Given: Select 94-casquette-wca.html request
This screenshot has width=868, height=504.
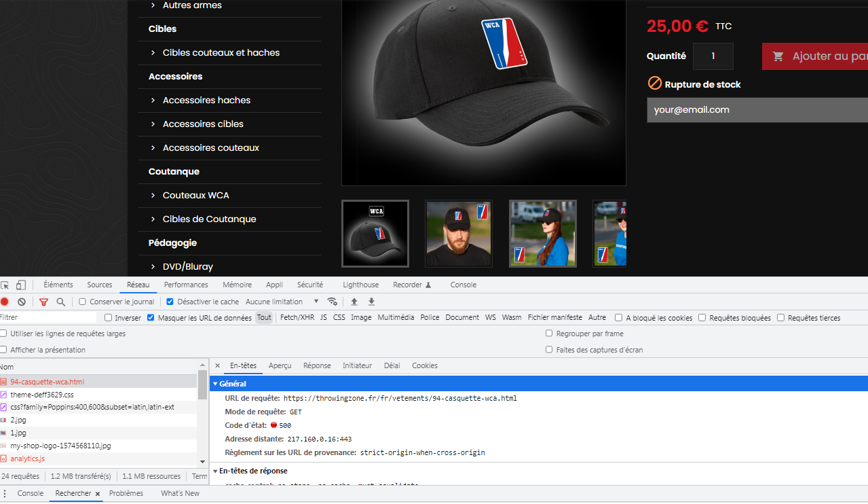Looking at the screenshot, I should (x=99, y=382).
